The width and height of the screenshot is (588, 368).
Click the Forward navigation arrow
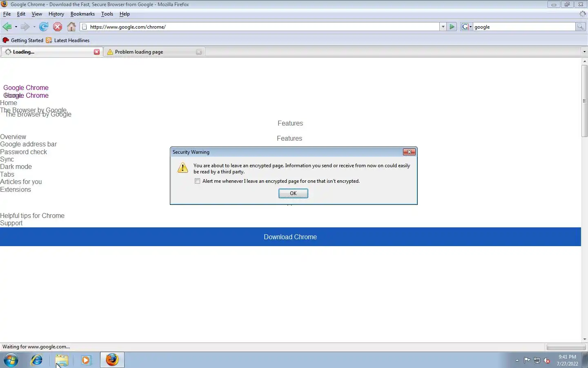25,27
